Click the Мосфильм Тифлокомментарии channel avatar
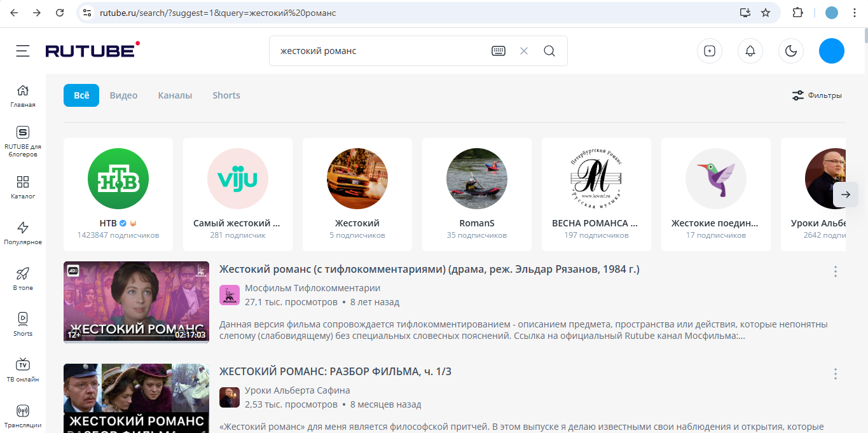Screen dimensions: 868x433 [x=230, y=295]
